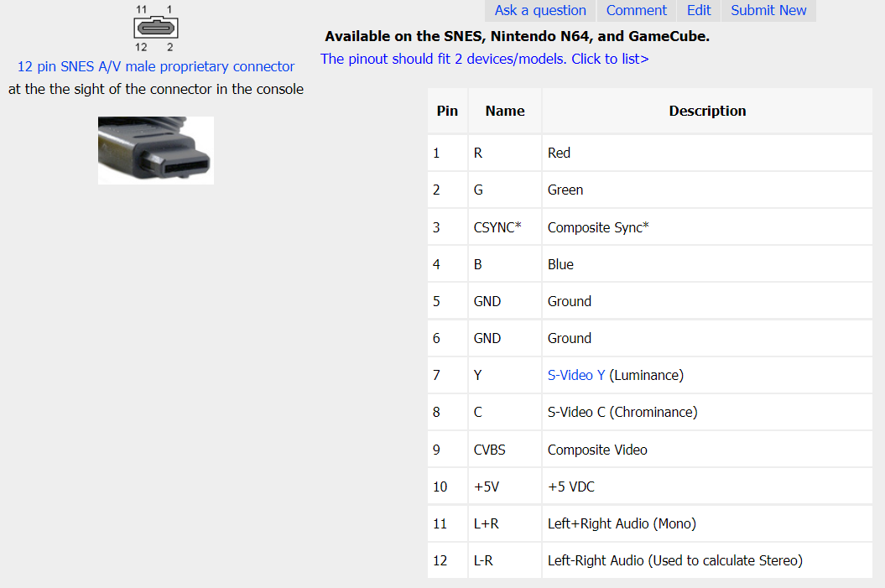Click 'Left+Right Audio (Mono)' cell
885x588 pixels.
707,523
